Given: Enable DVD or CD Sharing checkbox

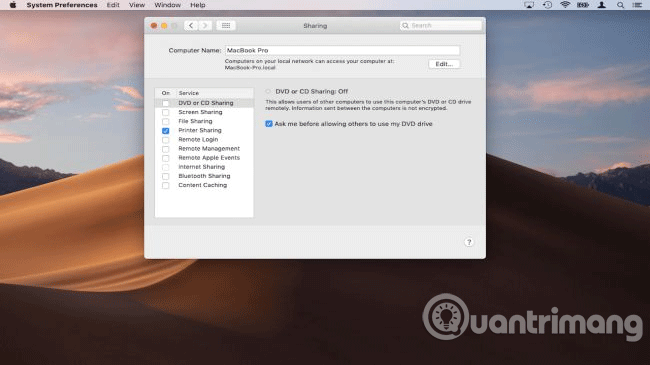Looking at the screenshot, I should [x=165, y=103].
